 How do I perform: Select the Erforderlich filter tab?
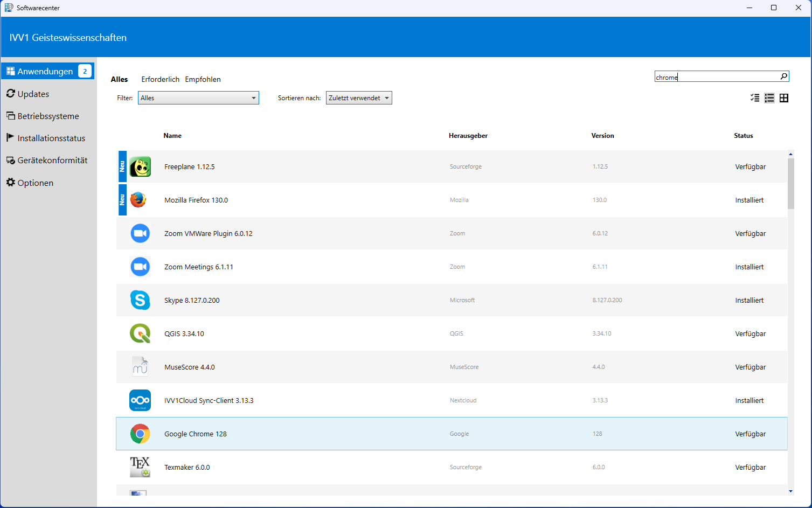pyautogui.click(x=160, y=79)
